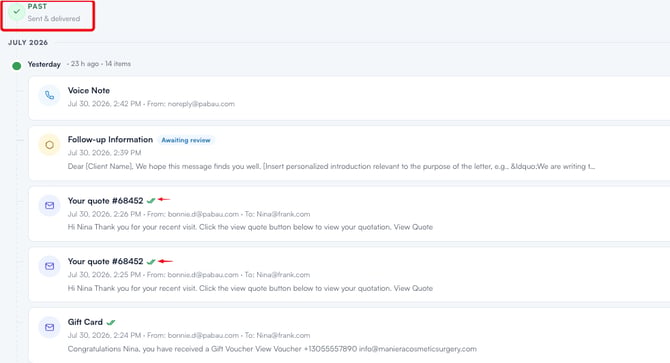Click View Quote in 2:25 PM quote preview
The image size is (670, 363).
413,288
